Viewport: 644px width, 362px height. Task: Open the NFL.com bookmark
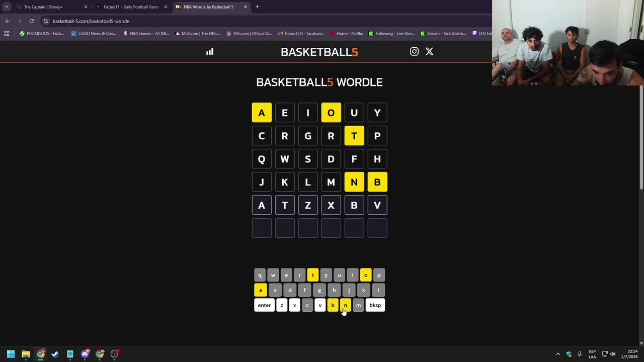pyautogui.click(x=249, y=34)
